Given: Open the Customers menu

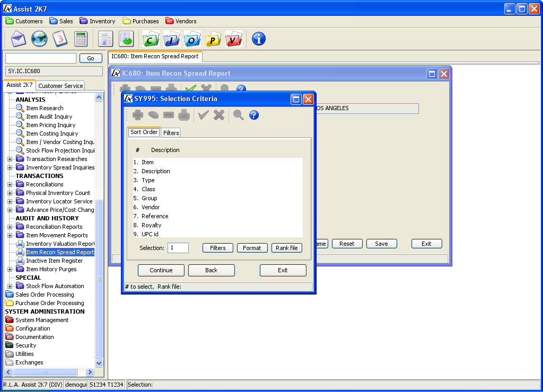Looking at the screenshot, I should pyautogui.click(x=24, y=21).
